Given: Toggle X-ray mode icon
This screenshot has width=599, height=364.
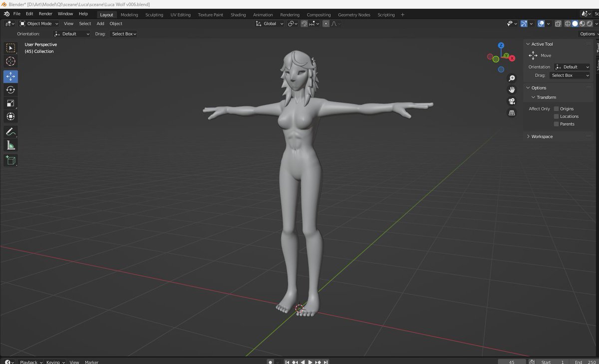Looking at the screenshot, I should (x=558, y=23).
